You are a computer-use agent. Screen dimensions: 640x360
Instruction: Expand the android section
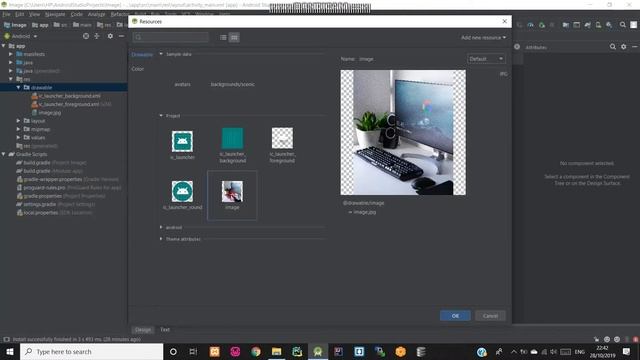[161, 227]
